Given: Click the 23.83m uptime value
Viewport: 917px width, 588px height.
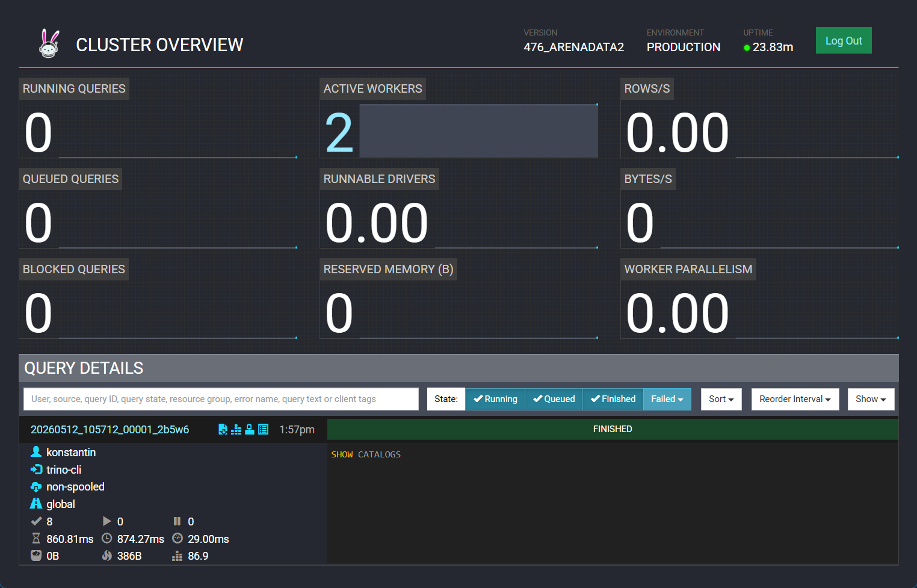Looking at the screenshot, I should click(x=773, y=47).
